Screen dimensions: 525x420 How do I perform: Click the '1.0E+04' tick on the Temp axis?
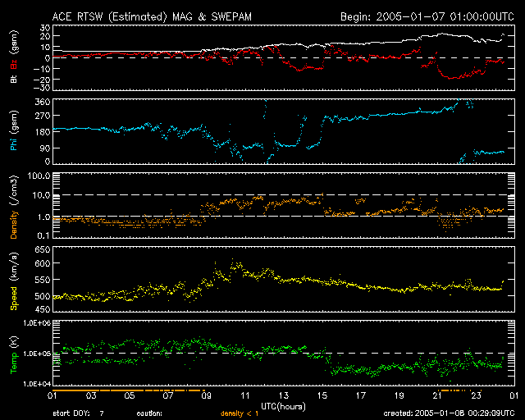point(36,384)
